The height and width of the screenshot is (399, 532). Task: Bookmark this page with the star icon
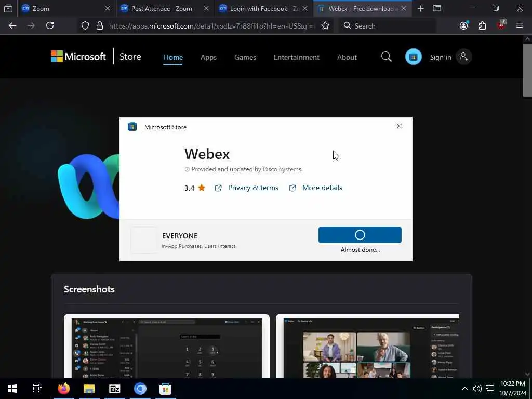click(325, 26)
